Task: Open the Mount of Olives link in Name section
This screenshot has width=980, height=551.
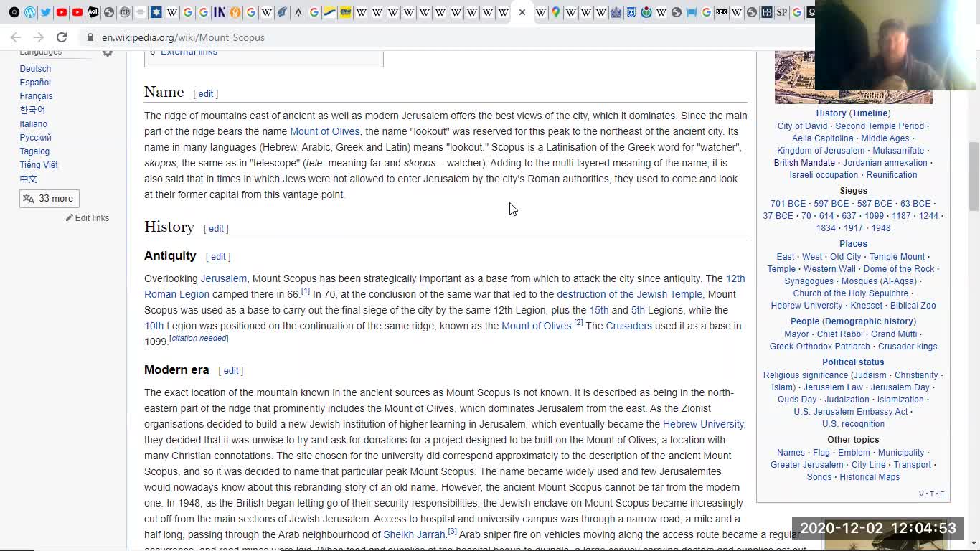Action: point(324,131)
